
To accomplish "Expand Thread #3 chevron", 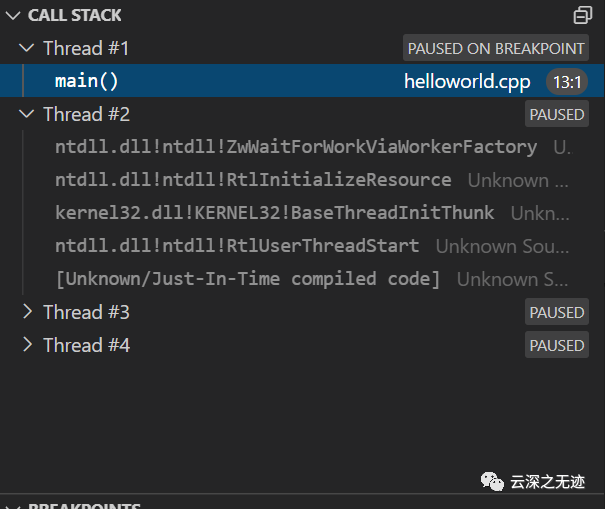I will [27, 312].
